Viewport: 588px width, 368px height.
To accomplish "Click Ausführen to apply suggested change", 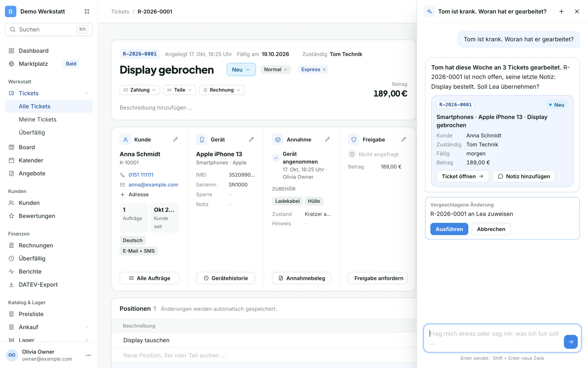I will [x=449, y=229].
